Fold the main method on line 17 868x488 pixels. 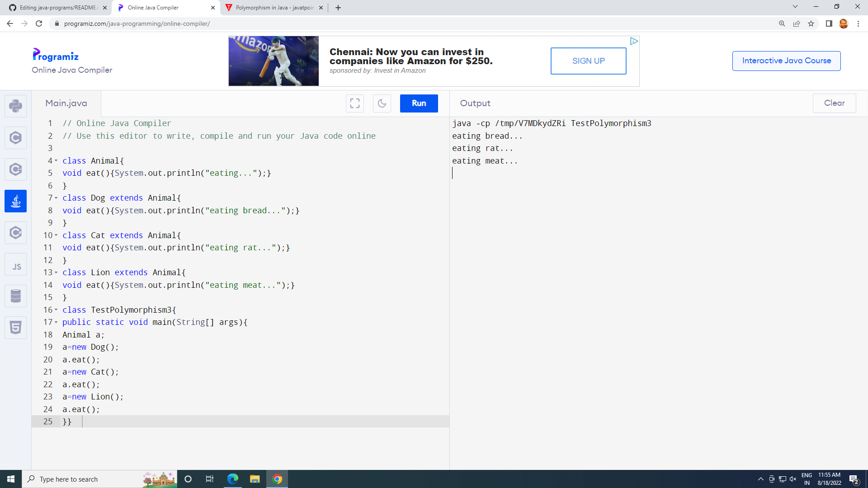tap(56, 322)
